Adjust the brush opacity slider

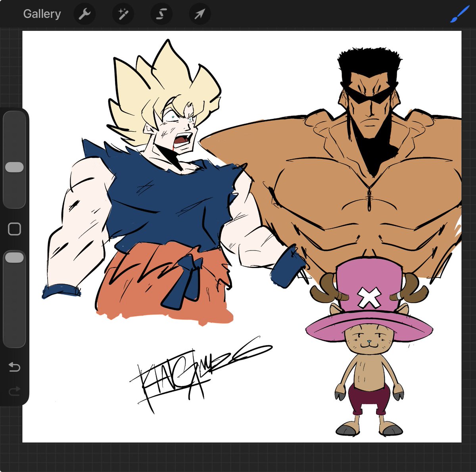[x=15, y=299]
